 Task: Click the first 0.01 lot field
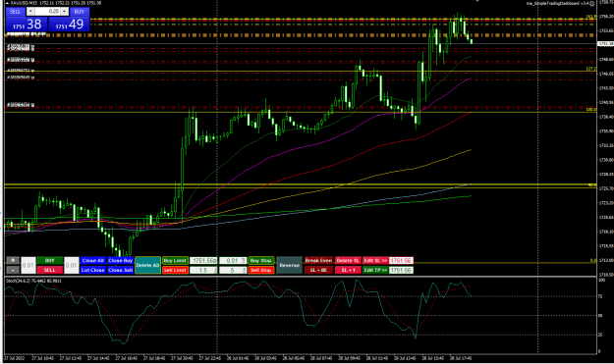(x=28, y=266)
